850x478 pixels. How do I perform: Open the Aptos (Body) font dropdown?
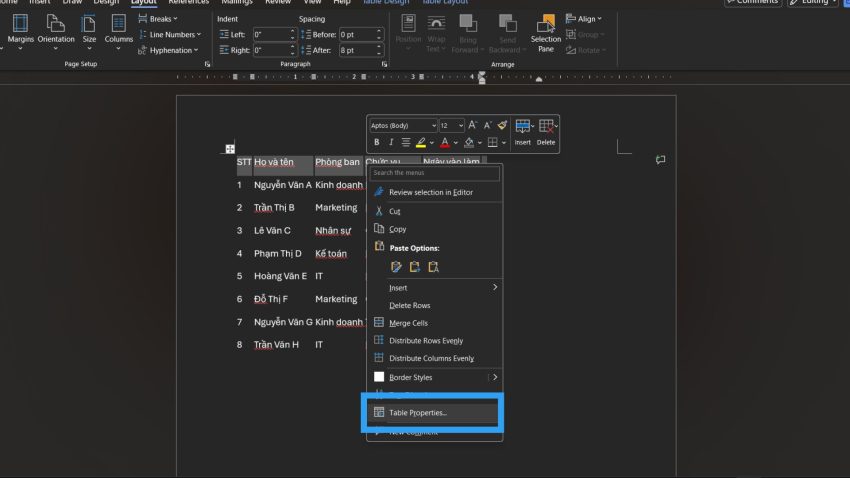(x=402, y=125)
